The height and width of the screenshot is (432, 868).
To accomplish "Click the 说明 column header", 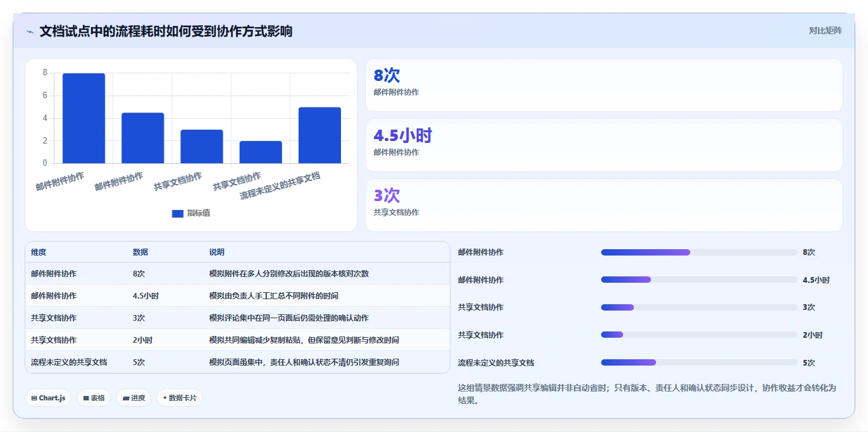I will click(x=217, y=252).
